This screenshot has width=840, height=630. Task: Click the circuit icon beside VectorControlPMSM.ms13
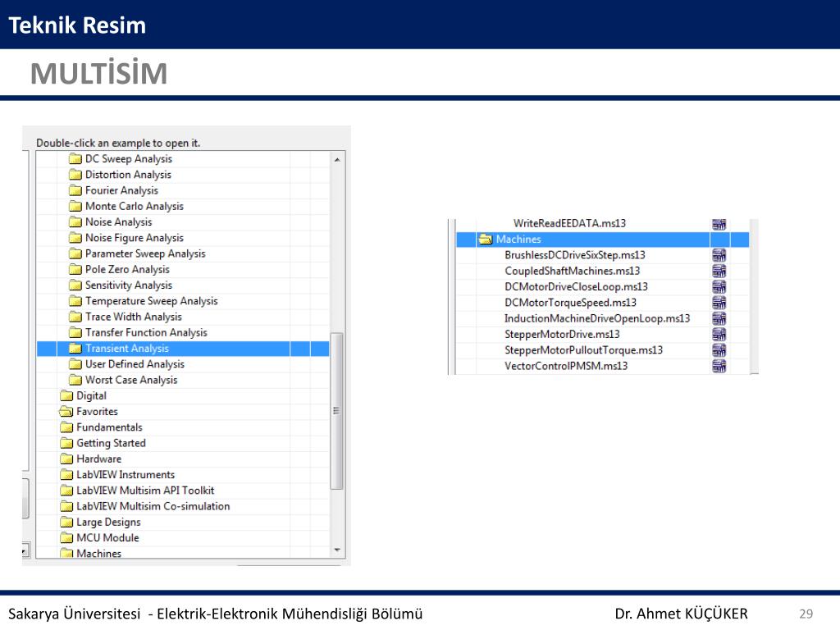coord(719,366)
